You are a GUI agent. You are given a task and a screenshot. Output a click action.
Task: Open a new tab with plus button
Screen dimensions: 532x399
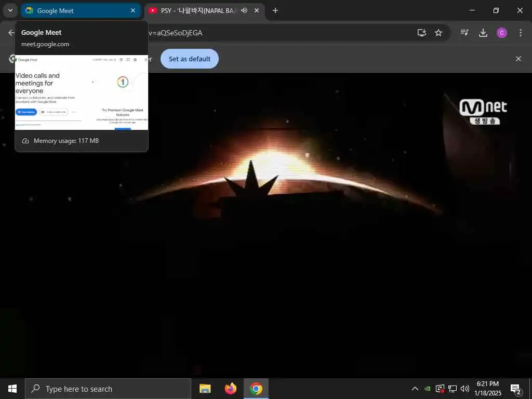[275, 10]
